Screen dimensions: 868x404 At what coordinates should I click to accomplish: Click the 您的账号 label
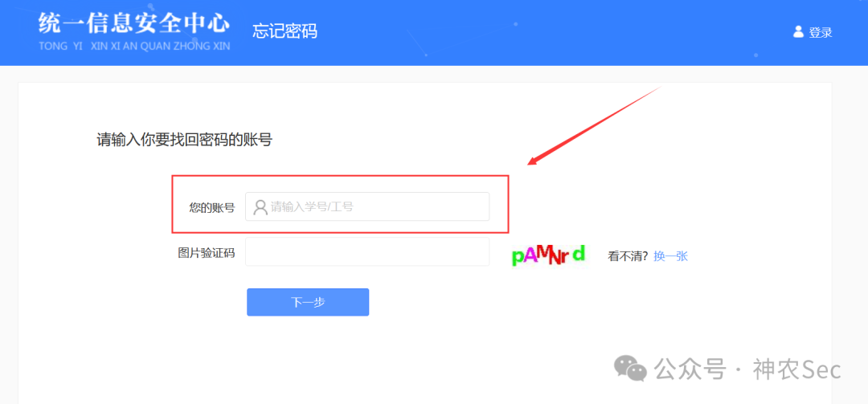[211, 207]
